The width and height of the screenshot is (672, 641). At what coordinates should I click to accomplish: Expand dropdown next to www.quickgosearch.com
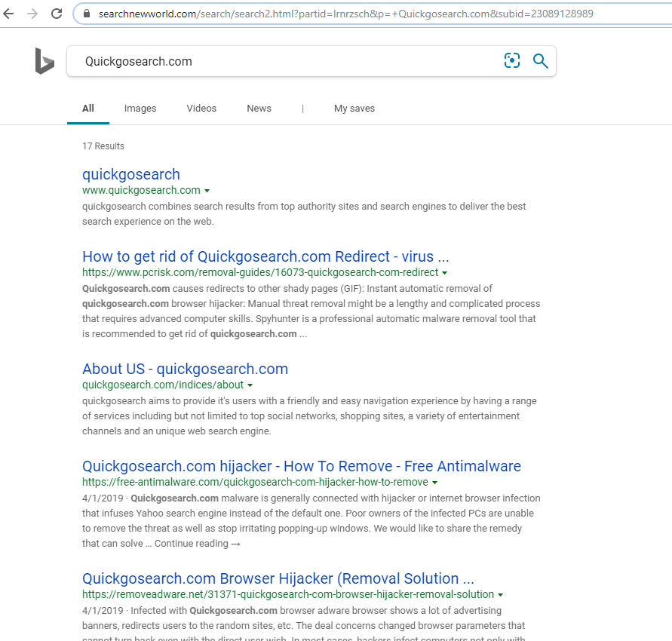207,191
